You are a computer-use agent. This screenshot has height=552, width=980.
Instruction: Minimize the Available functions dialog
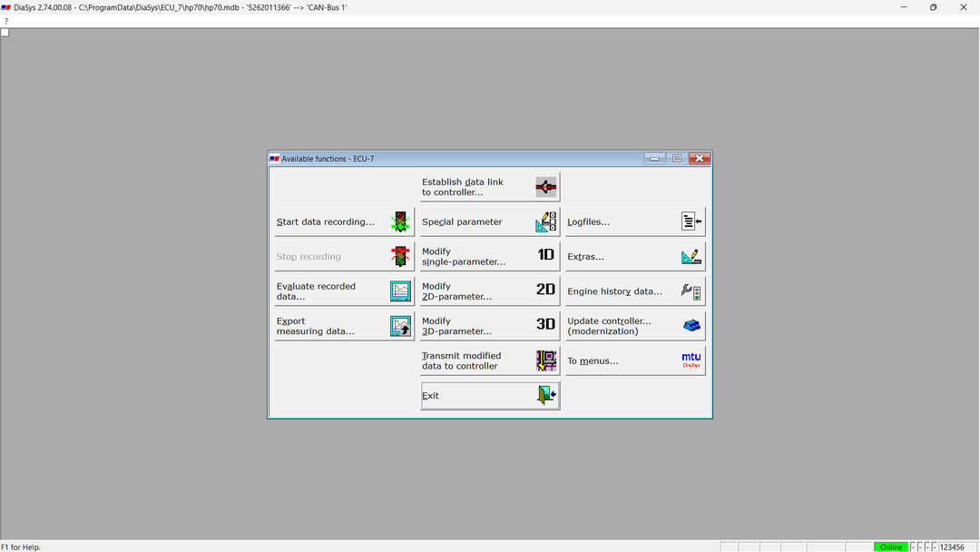[x=653, y=159]
